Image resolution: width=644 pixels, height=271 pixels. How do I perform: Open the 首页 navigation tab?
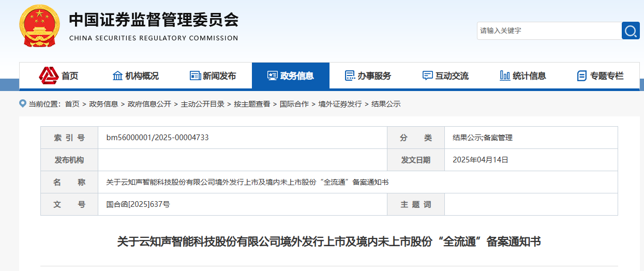pyautogui.click(x=58, y=76)
